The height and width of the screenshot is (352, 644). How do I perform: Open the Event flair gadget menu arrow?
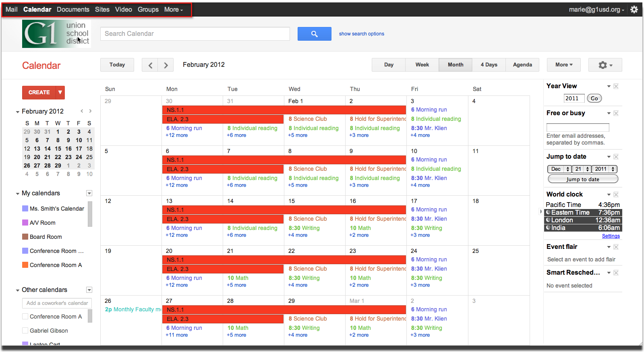(609, 247)
